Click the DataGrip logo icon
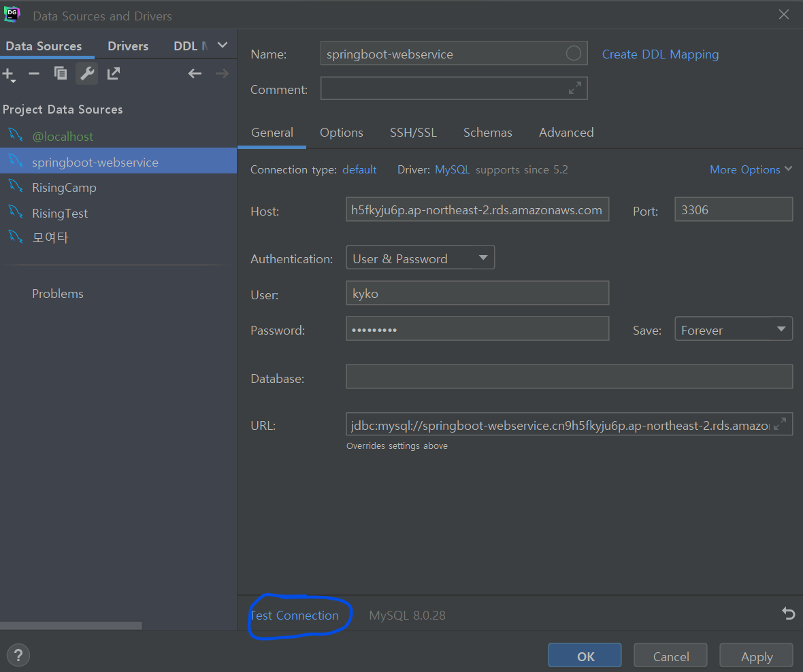The image size is (803, 672). pyautogui.click(x=12, y=14)
